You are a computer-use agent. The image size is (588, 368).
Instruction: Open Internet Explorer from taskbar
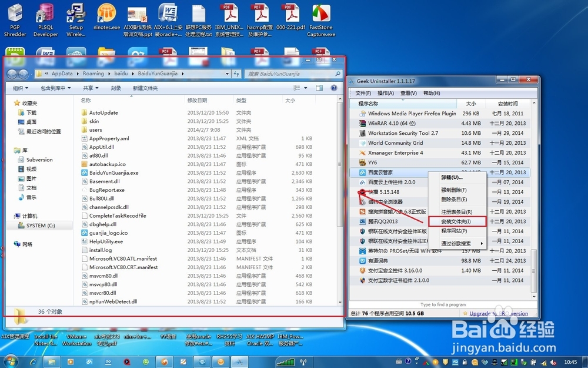tap(33, 362)
